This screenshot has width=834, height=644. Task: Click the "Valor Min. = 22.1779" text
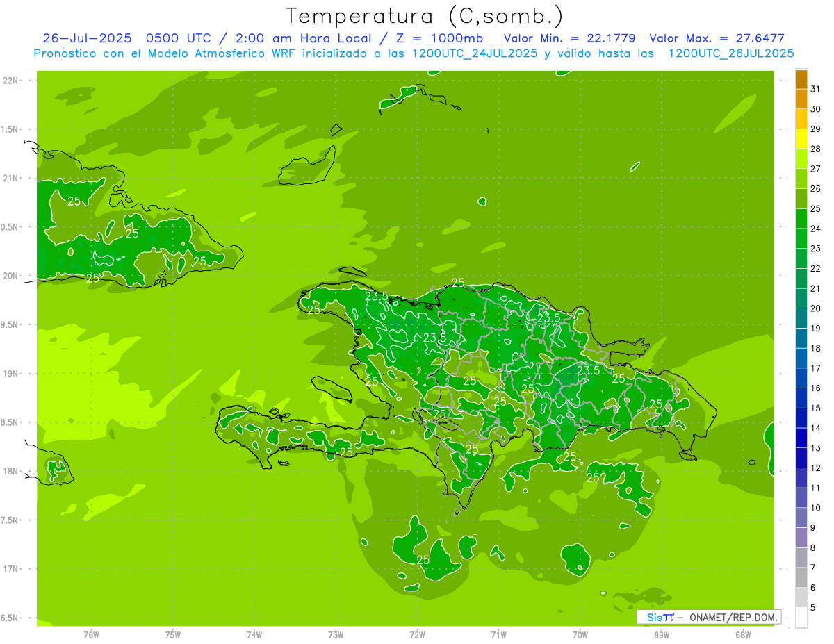(570, 38)
